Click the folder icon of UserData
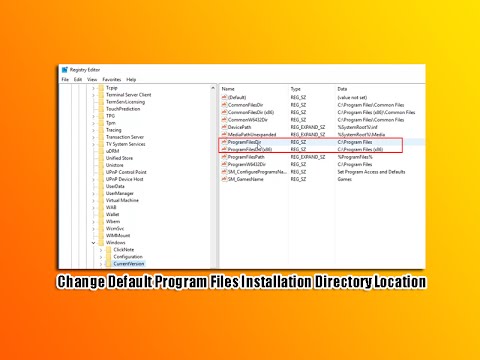 click(101, 186)
